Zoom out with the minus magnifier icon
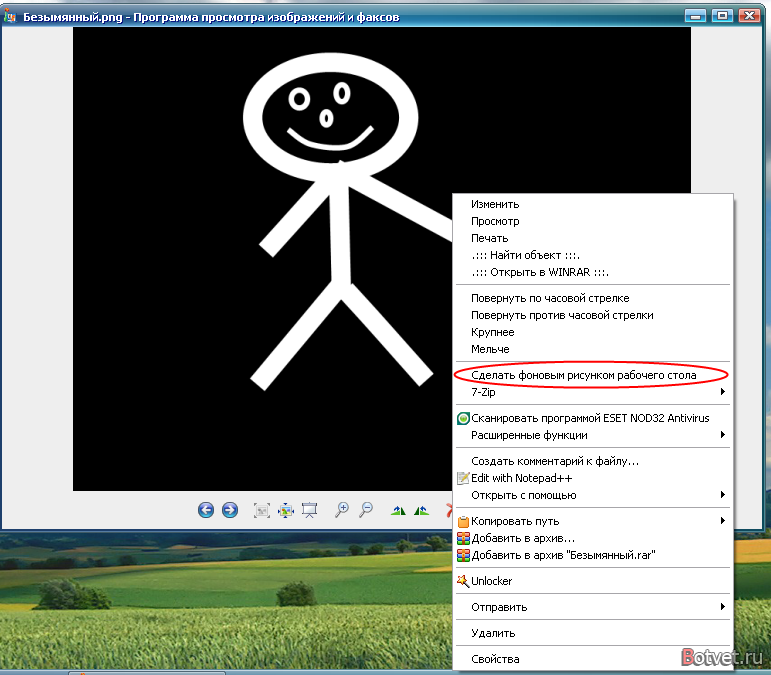The width and height of the screenshot is (771, 675). point(365,510)
